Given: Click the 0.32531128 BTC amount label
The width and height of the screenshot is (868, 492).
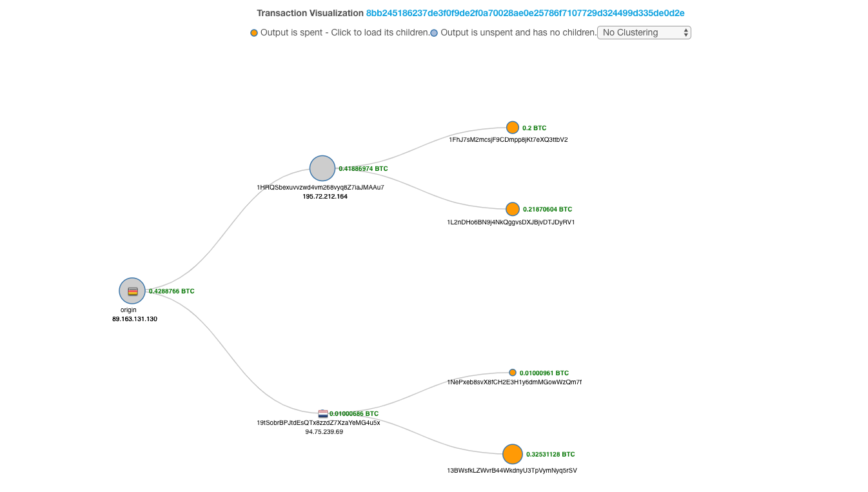Looking at the screenshot, I should (551, 455).
